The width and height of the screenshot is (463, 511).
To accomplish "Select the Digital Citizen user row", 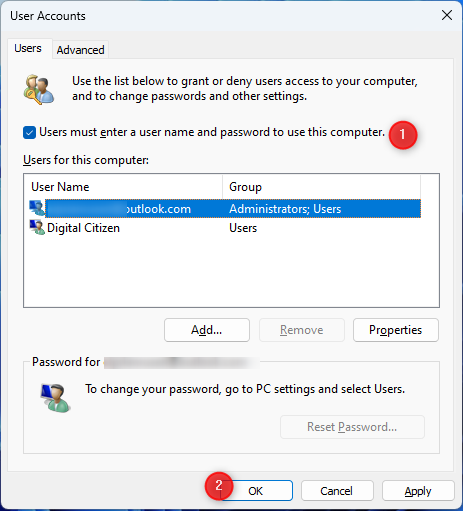I will tap(225, 228).
